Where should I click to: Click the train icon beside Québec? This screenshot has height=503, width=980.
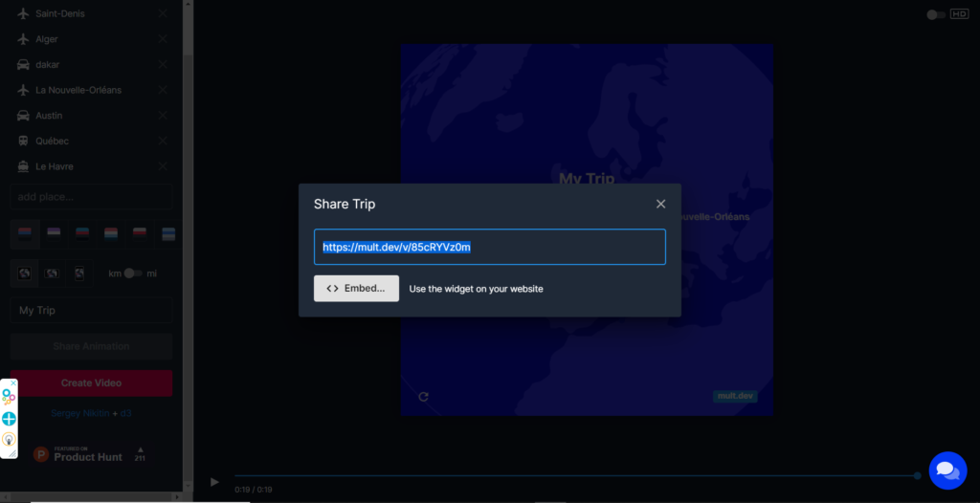point(23,141)
